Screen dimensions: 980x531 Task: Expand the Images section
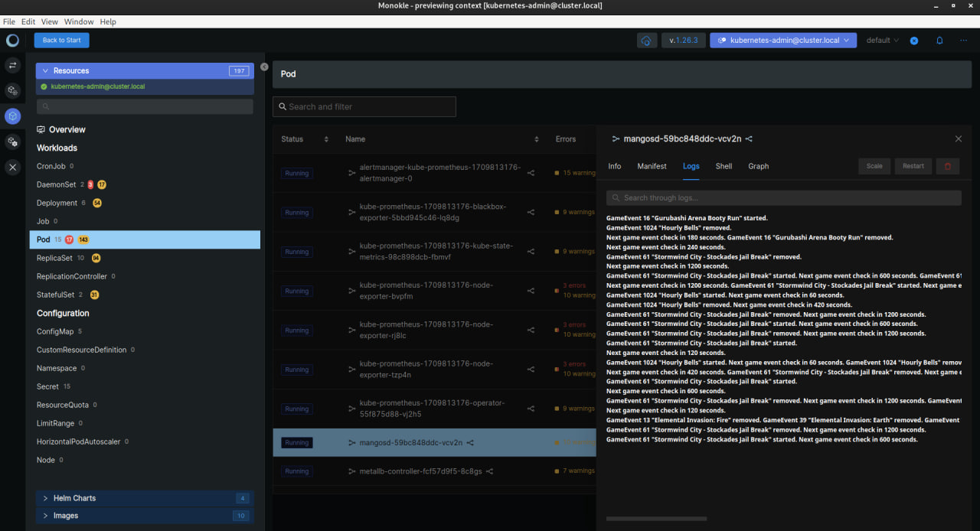coord(145,516)
